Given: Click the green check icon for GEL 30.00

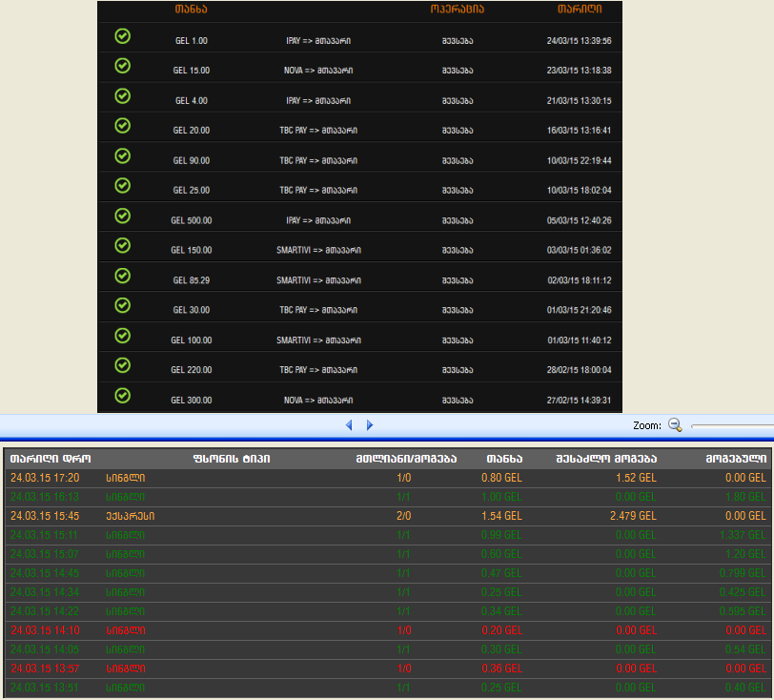Looking at the screenshot, I should 122,305.
